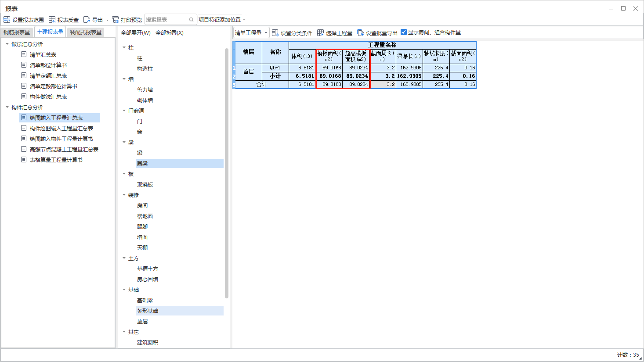Click the search magnifier icon
Viewport: 644px width, 362px height.
click(x=191, y=20)
